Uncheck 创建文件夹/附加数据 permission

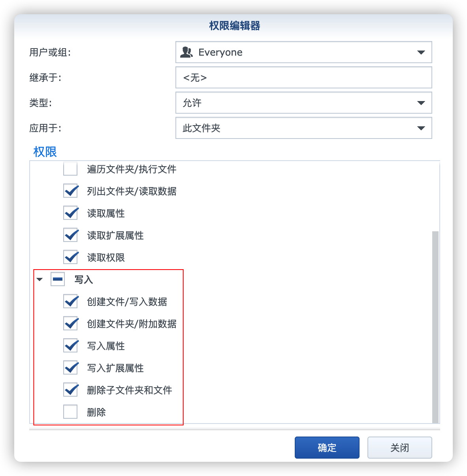pyautogui.click(x=71, y=324)
